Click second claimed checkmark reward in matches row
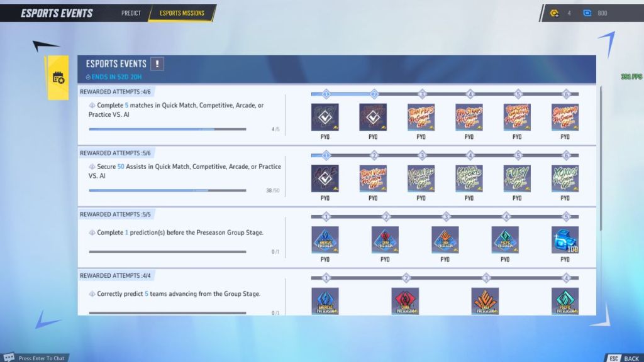The image size is (644, 362). pyautogui.click(x=373, y=118)
